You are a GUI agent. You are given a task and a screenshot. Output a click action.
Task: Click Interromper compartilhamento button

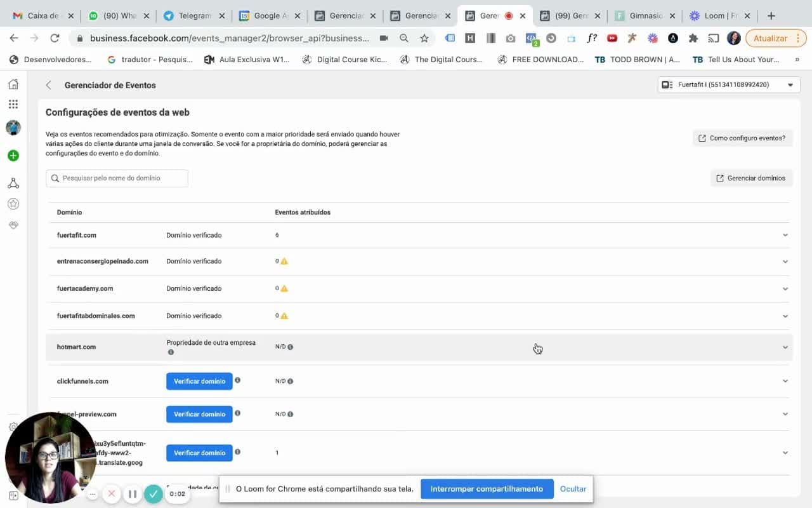(487, 489)
